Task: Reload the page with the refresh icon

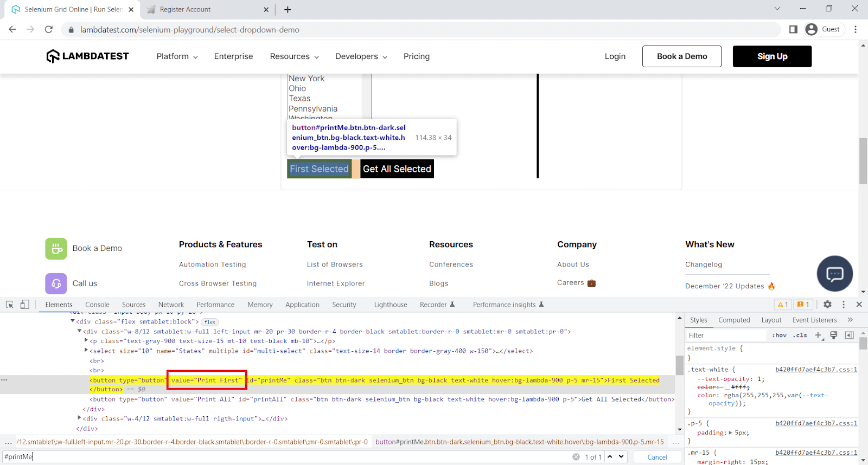Action: (49, 29)
